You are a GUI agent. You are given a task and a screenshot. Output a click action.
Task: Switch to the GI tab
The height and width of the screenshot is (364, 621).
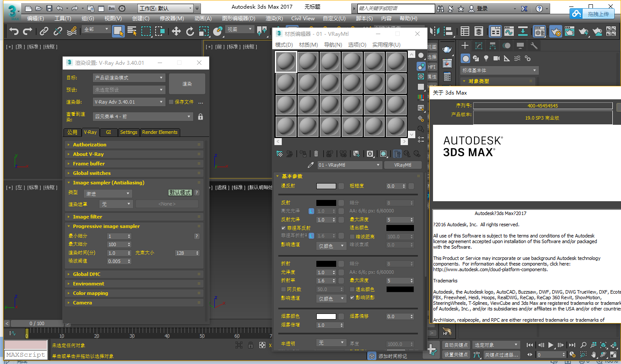(108, 132)
